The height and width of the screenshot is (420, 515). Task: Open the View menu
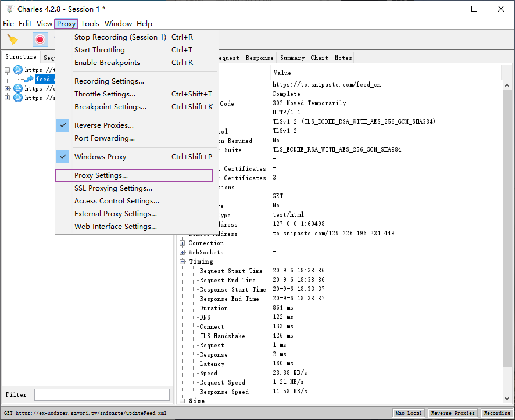[44, 24]
